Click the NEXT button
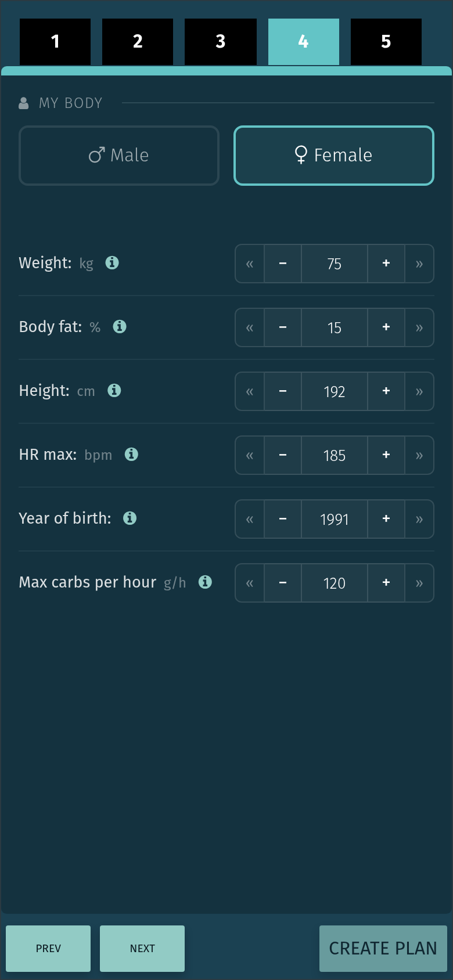The image size is (453, 980). point(142,949)
